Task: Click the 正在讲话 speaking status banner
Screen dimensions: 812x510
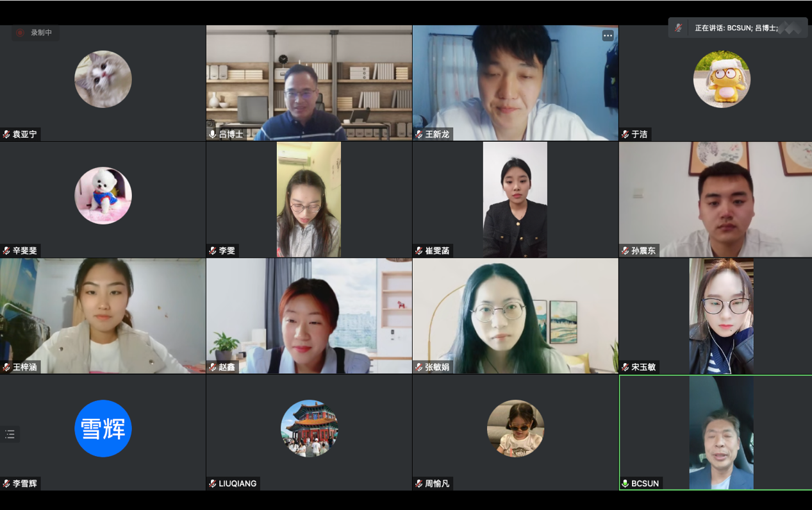Action: coord(738,28)
